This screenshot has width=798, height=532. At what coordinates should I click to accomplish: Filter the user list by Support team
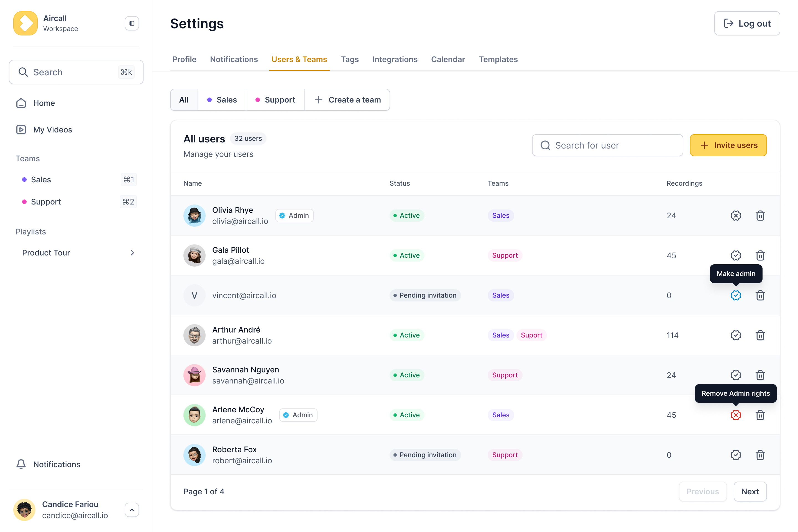tap(275, 99)
